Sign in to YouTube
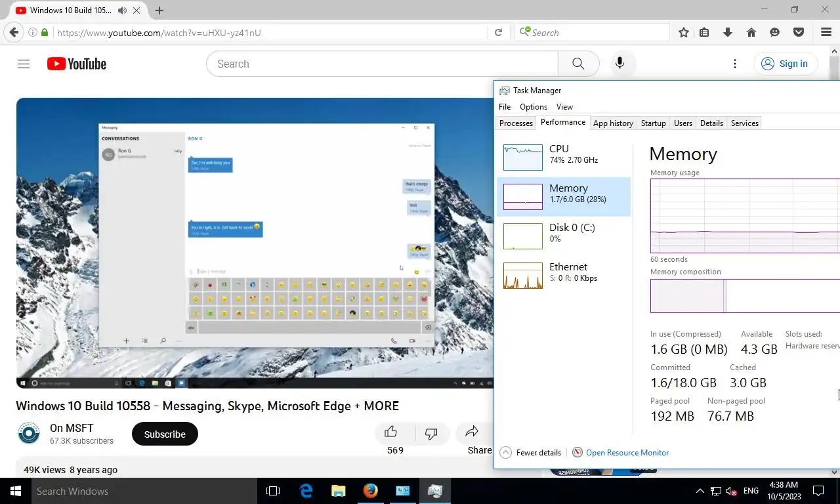 (x=785, y=64)
